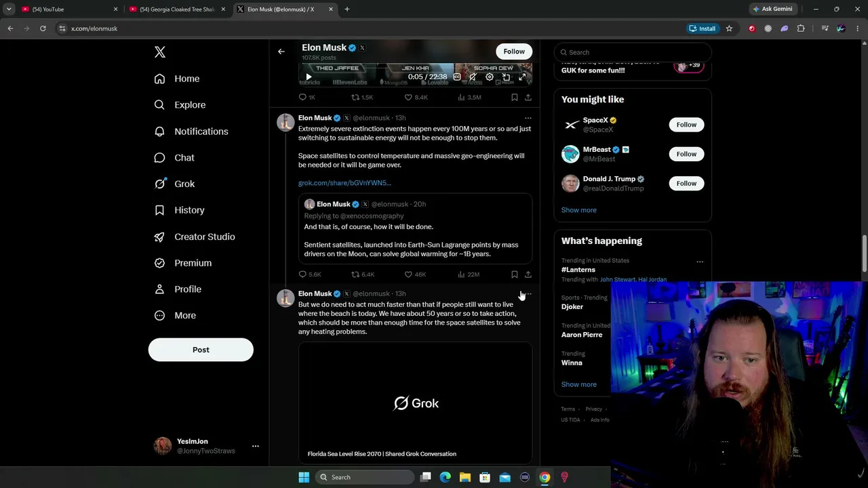Play the video in the top post

[309, 77]
